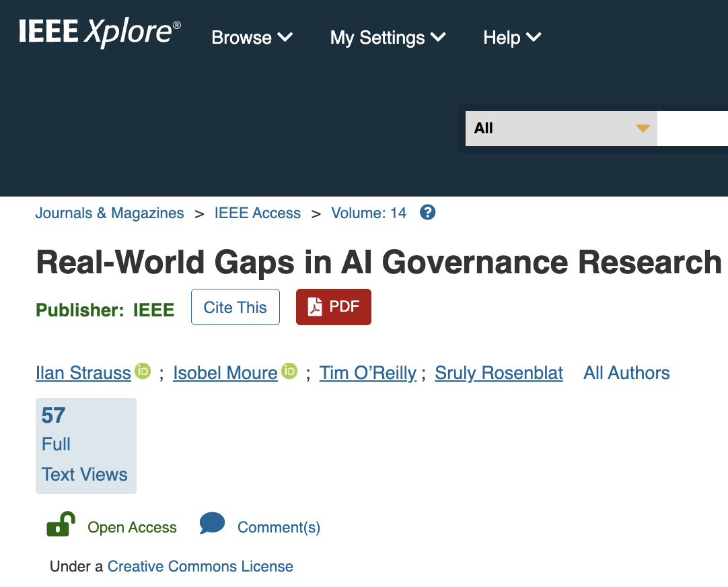This screenshot has height=587, width=728.
Task: Click the article title Real-World Gaps heading
Action: click(379, 263)
